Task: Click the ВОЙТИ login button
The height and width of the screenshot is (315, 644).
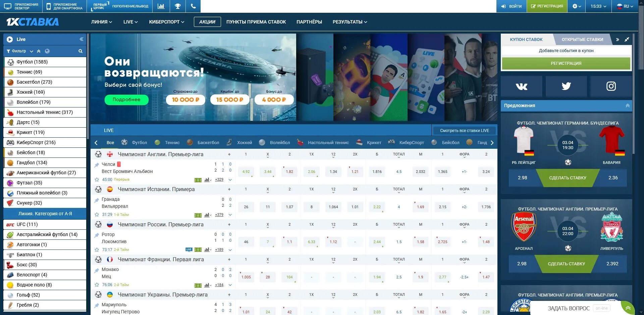Action: coord(512,6)
